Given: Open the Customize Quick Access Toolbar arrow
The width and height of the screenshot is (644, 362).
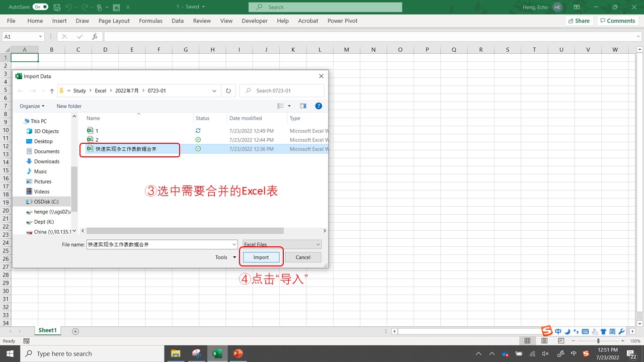Looking at the screenshot, I should click(x=128, y=7).
